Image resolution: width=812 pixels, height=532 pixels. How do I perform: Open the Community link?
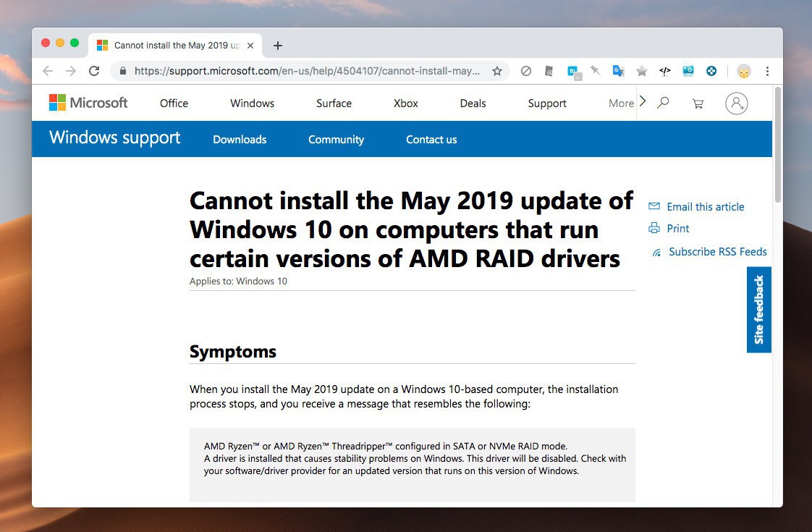[x=336, y=140]
